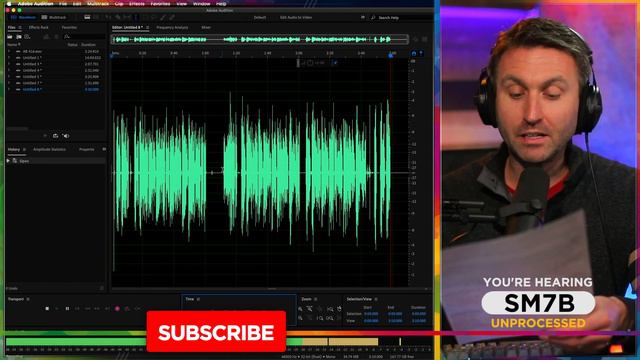Open the Zoom panel menu icon
This screenshot has width=640, height=360.
[x=316, y=299]
